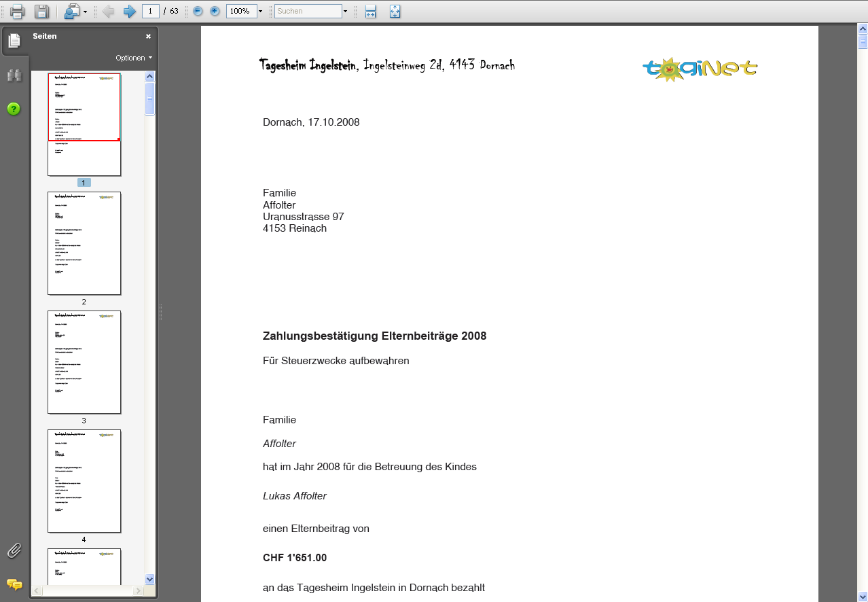The image size is (868, 602).
Task: Fit page to window width
Action: [x=370, y=11]
